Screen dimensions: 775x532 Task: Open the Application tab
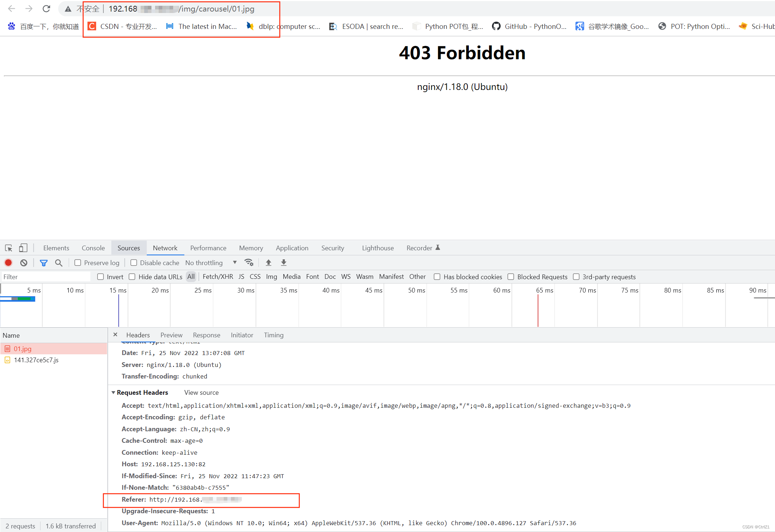(x=292, y=248)
